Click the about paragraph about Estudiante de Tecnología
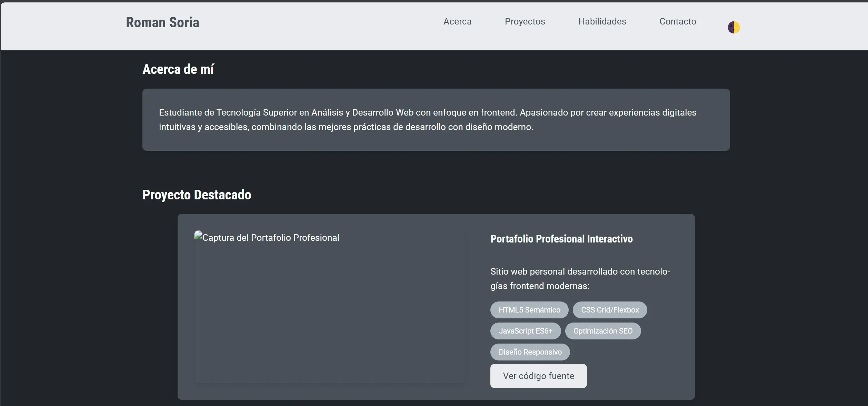Screen dimensions: 868x406 click(427, 120)
